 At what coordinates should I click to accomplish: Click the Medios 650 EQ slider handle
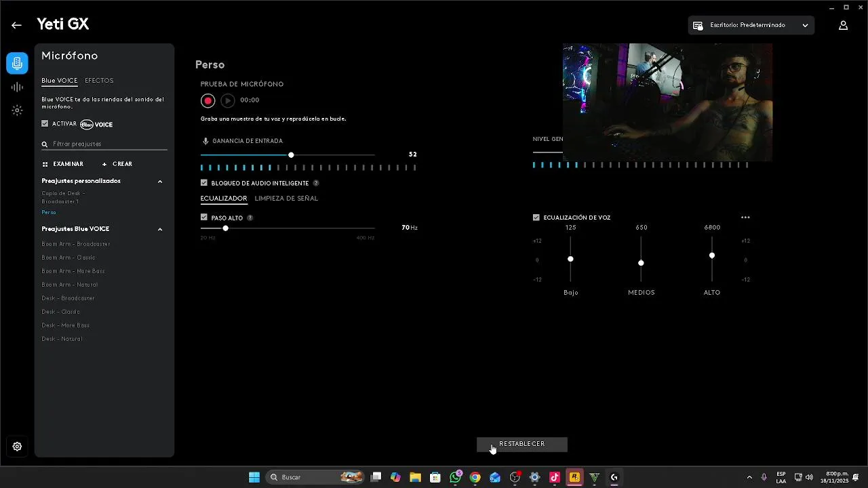641,263
